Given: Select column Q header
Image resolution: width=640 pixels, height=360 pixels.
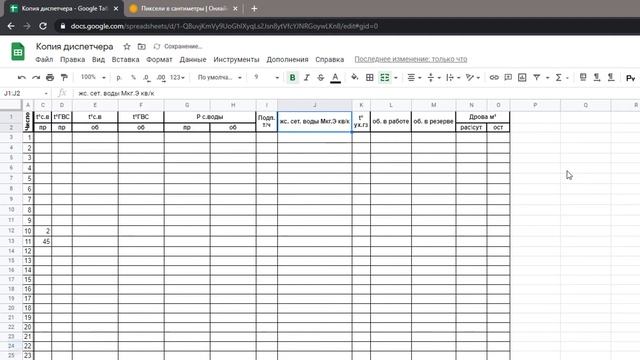Looking at the screenshot, I should coord(586,105).
